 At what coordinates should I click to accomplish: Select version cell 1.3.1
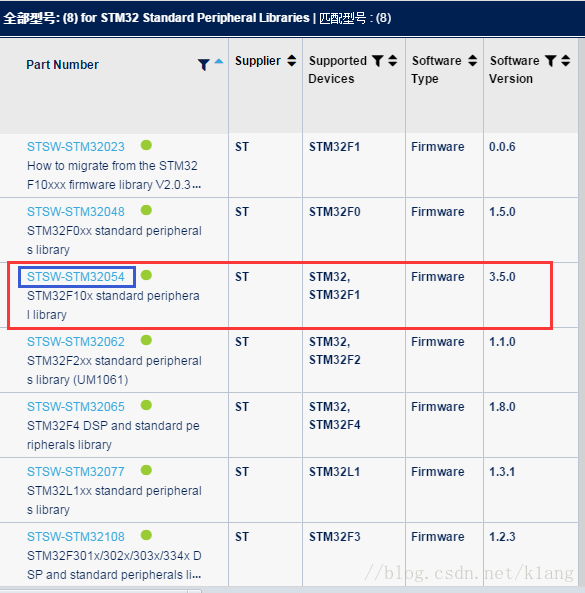pyautogui.click(x=502, y=472)
